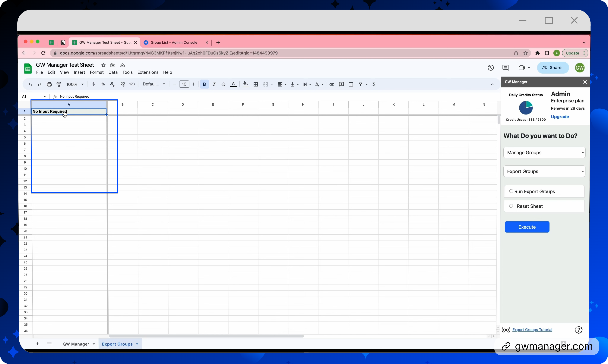This screenshot has height=364, width=608.
Task: Toggle bold formatting
Action: tap(204, 84)
